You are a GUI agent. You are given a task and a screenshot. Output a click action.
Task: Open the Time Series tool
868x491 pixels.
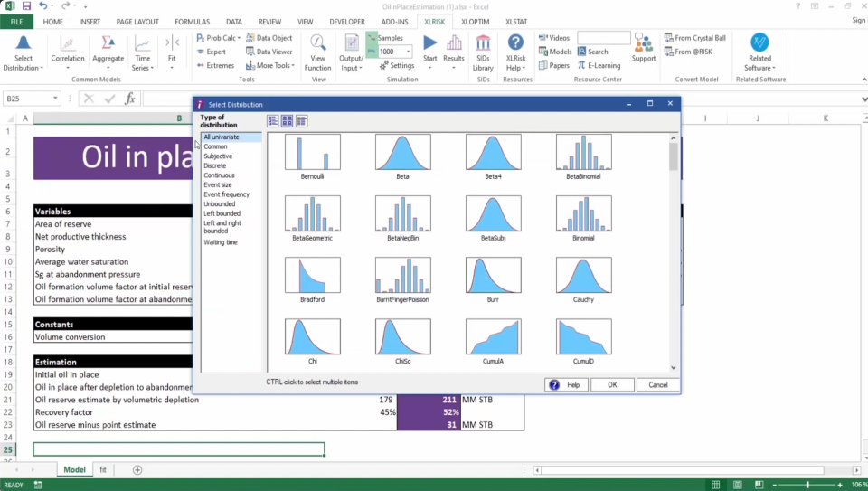[142, 52]
